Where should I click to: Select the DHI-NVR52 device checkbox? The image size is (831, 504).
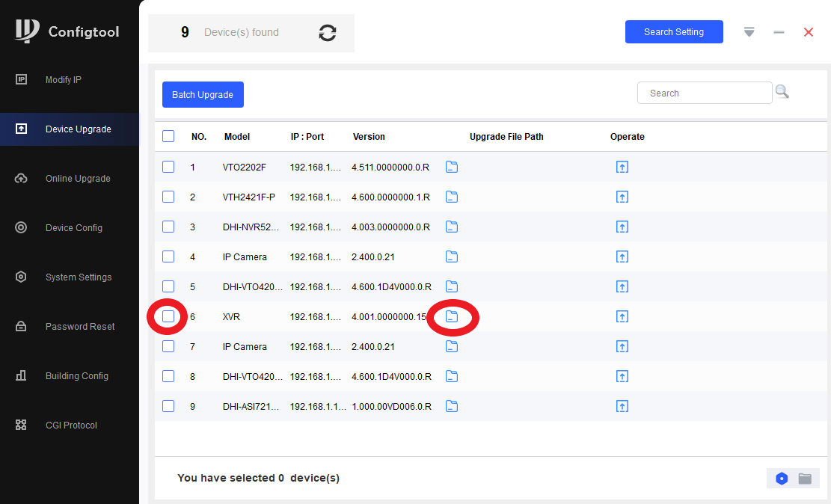click(168, 227)
